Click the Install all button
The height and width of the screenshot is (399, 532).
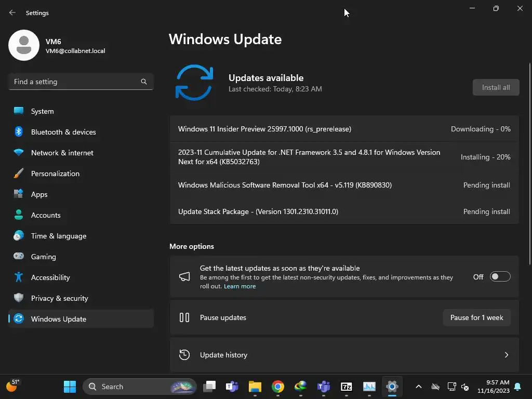pyautogui.click(x=496, y=87)
